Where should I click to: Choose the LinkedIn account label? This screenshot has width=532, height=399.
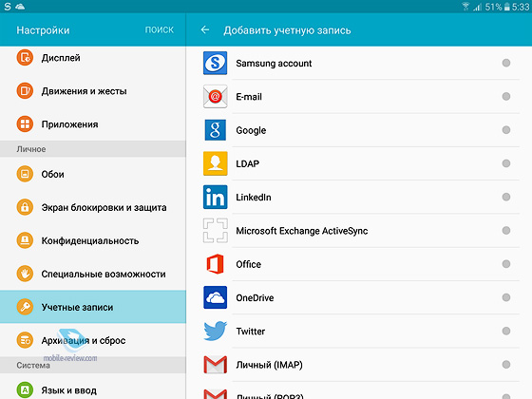(x=254, y=198)
